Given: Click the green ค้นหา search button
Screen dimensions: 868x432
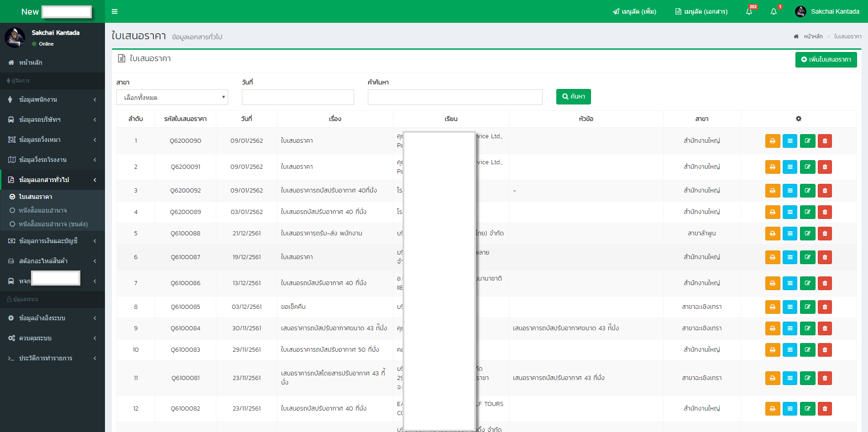Looking at the screenshot, I should [574, 97].
